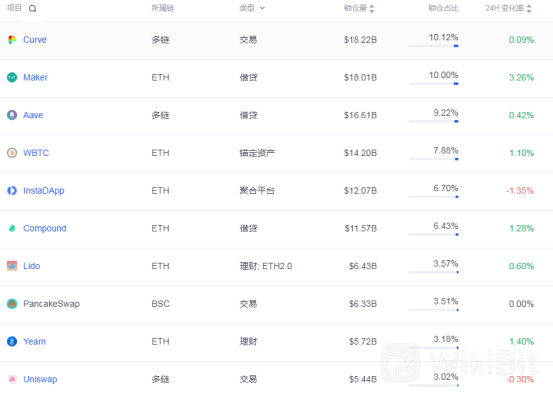Viewport: 553px width, 399px height.
Task: Click the Uniswap pink logo icon
Action: tap(12, 379)
